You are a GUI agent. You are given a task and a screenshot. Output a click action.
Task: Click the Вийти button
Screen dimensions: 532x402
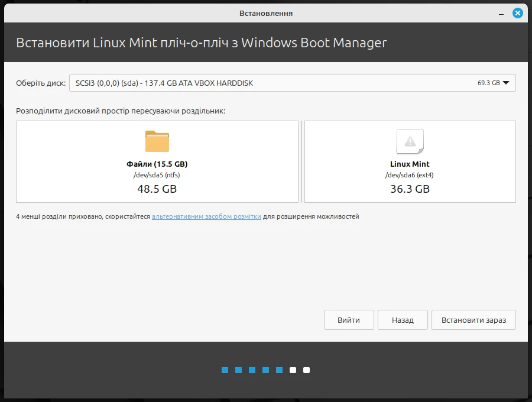(x=349, y=320)
